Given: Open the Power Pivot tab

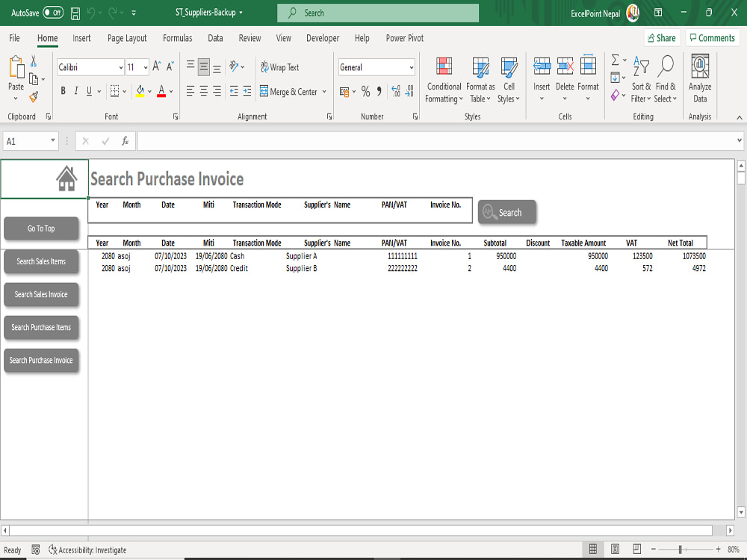Looking at the screenshot, I should point(404,38).
